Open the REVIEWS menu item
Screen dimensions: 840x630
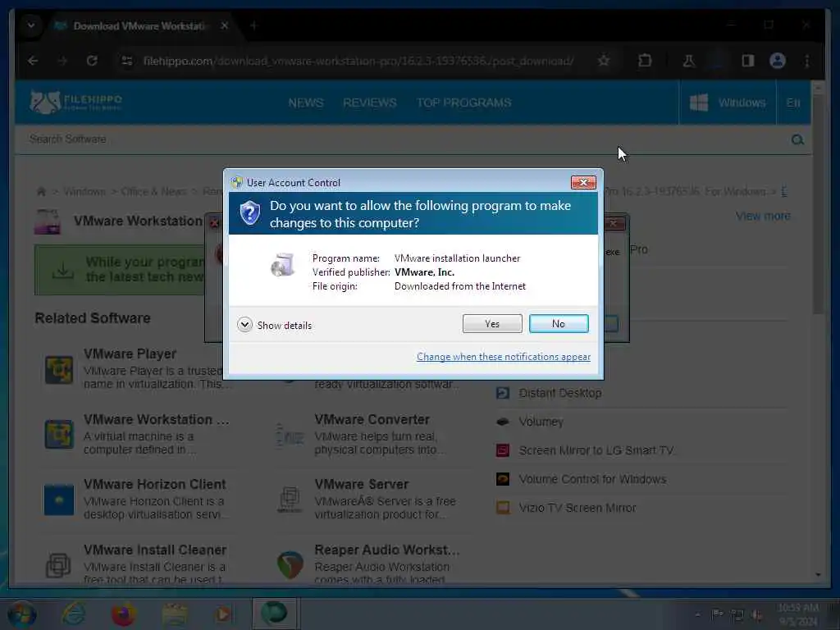pyautogui.click(x=370, y=103)
